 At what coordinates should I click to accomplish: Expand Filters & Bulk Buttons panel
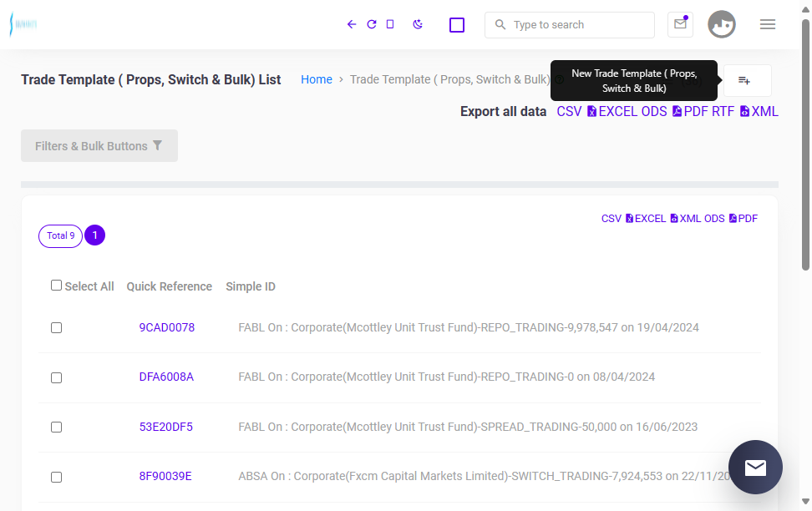(99, 145)
